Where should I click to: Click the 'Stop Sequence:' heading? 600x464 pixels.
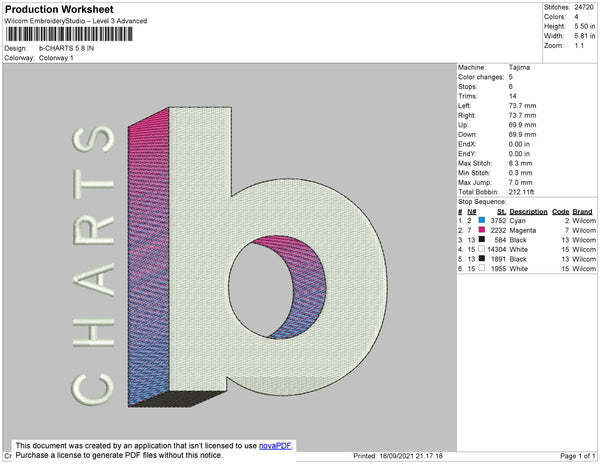click(482, 202)
